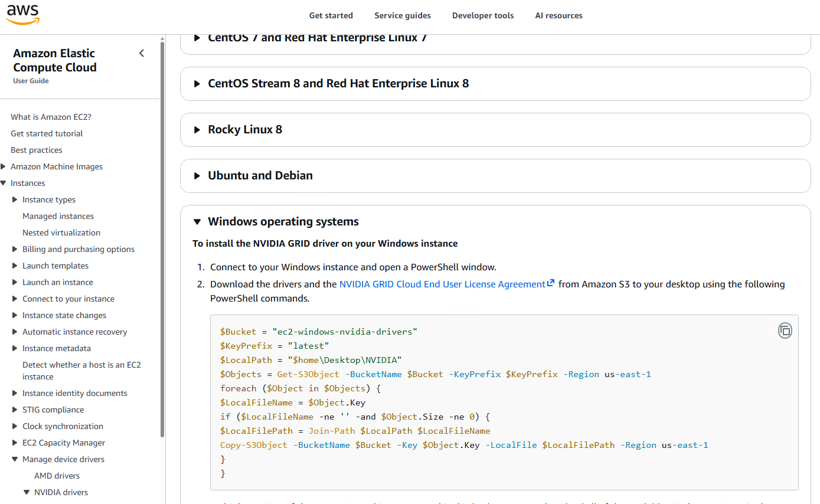Expand the Launch an instance arrow
The width and height of the screenshot is (820, 504).
15,283
